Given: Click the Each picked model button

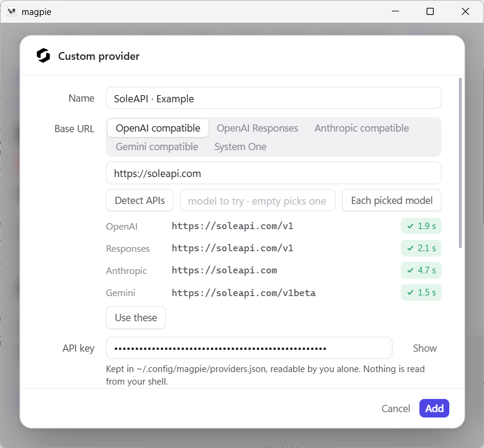Looking at the screenshot, I should tap(392, 200).
